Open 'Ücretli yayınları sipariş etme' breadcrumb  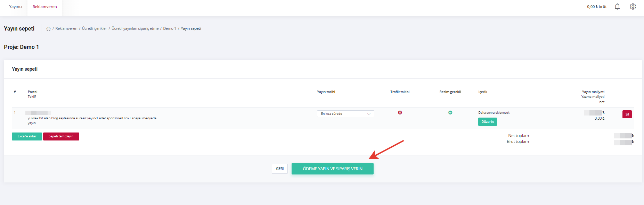point(135,29)
